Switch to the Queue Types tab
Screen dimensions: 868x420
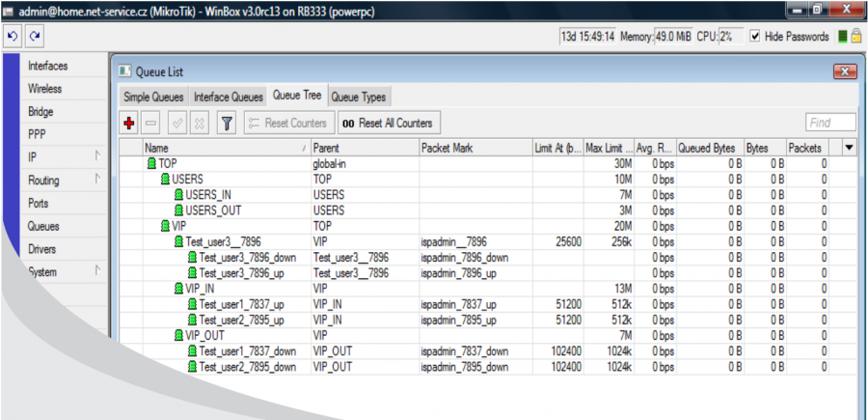tap(358, 97)
